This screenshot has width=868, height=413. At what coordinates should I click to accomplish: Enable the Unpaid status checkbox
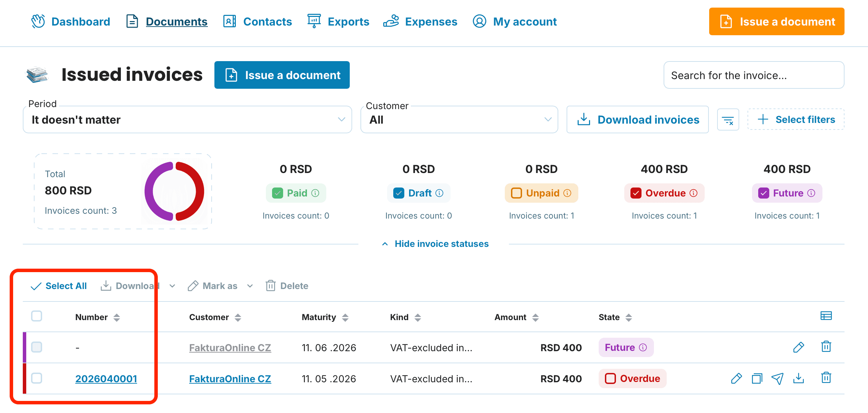click(x=516, y=193)
